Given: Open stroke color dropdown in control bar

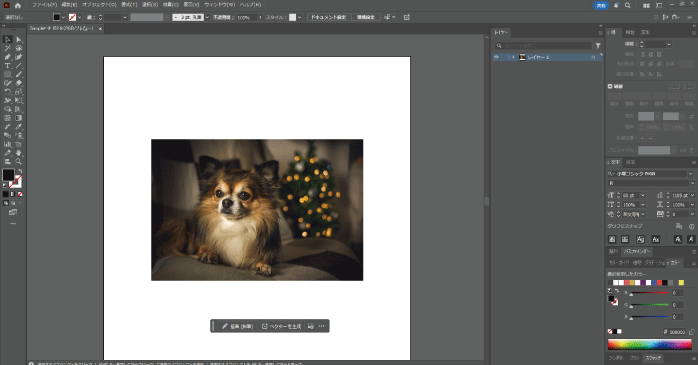Looking at the screenshot, I should pos(79,17).
